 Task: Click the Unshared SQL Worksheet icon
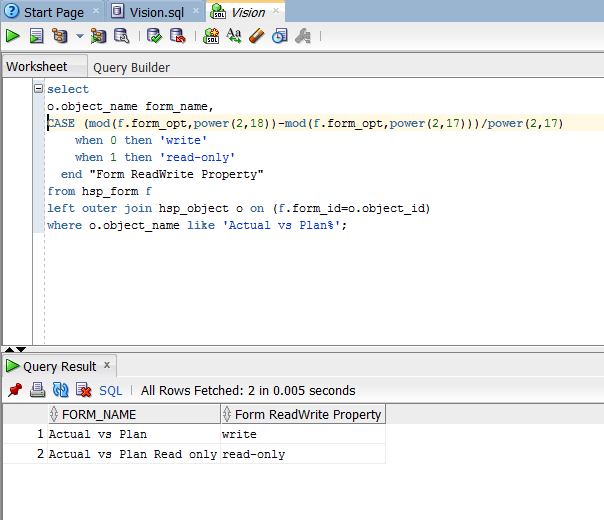(211, 36)
